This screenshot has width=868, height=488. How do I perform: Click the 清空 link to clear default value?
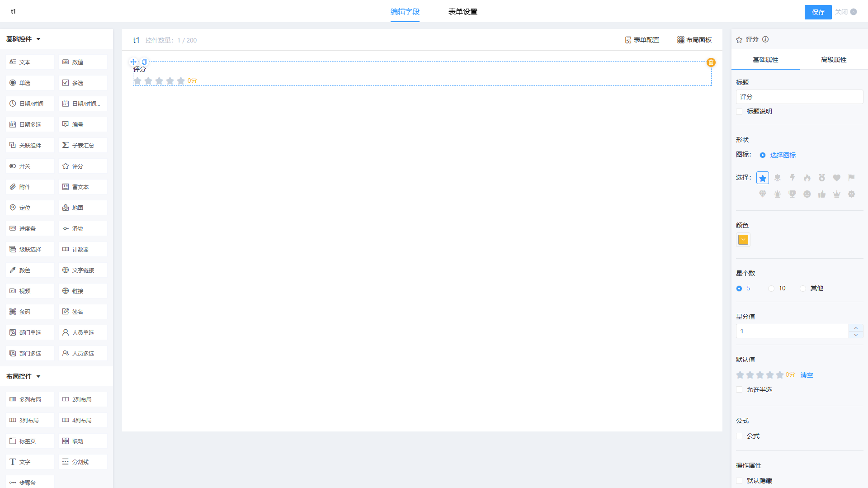click(807, 375)
